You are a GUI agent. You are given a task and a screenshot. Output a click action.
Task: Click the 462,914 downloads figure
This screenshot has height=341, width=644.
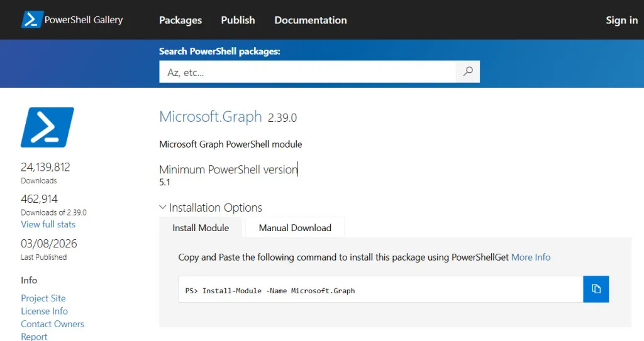click(40, 199)
